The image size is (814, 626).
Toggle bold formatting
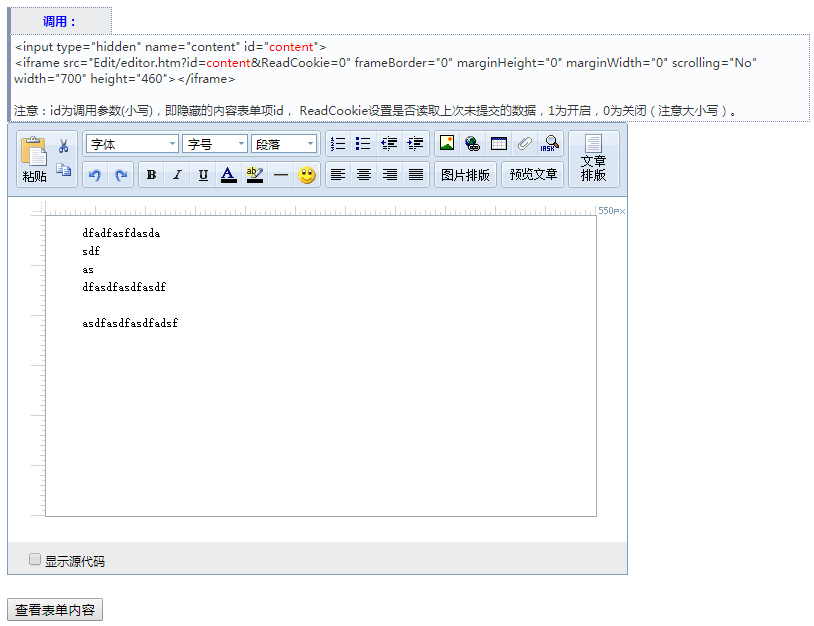152,175
